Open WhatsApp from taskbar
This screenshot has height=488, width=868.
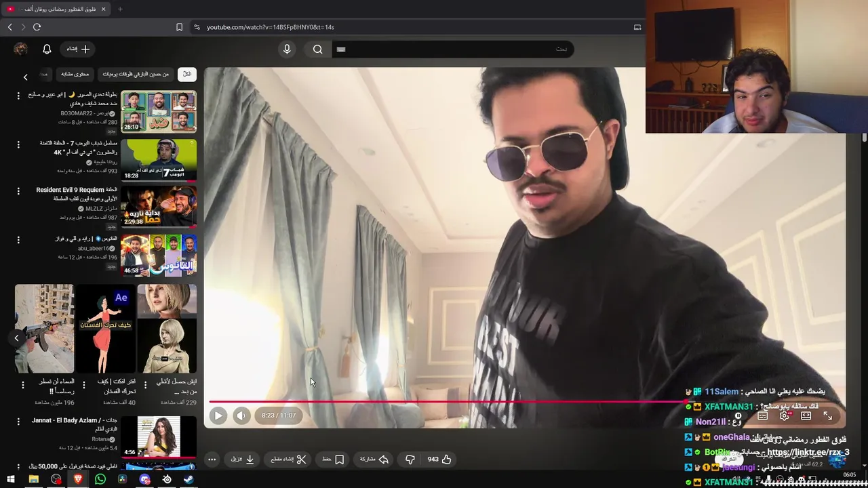(100, 479)
